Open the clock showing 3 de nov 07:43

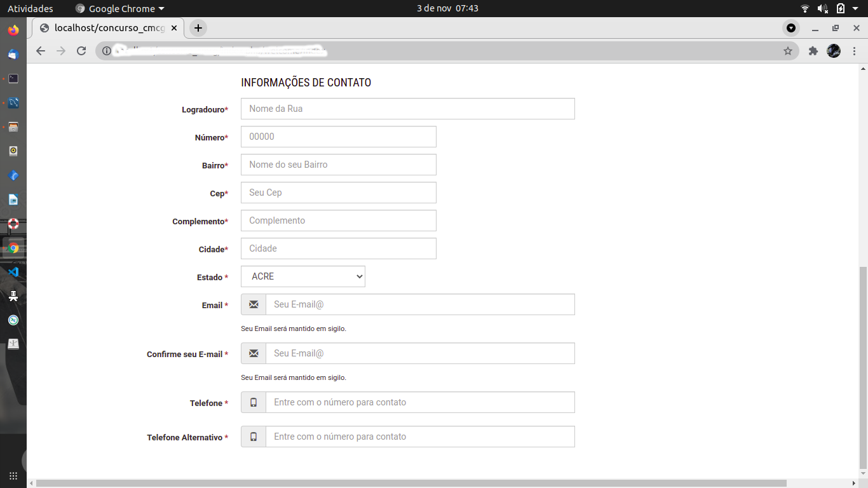447,9
